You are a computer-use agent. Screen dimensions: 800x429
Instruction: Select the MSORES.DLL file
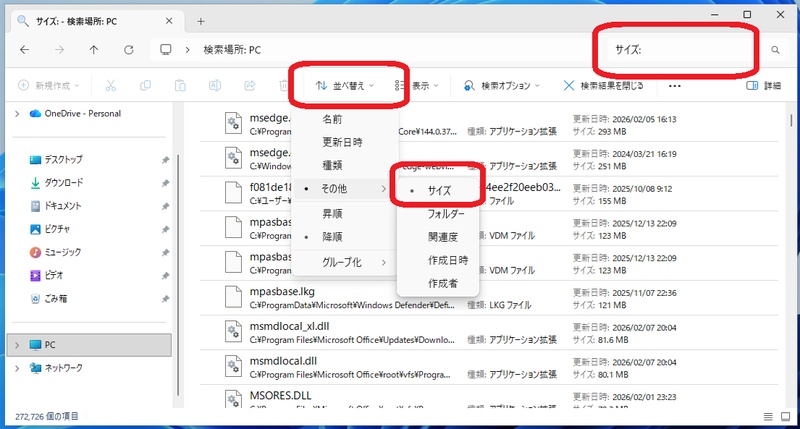pyautogui.click(x=280, y=396)
